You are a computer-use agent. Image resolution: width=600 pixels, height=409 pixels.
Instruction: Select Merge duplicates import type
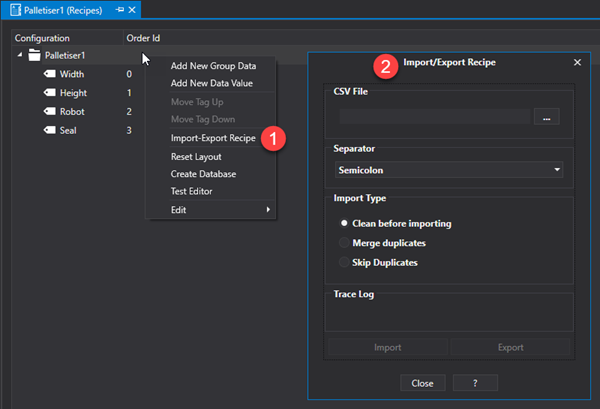point(345,243)
